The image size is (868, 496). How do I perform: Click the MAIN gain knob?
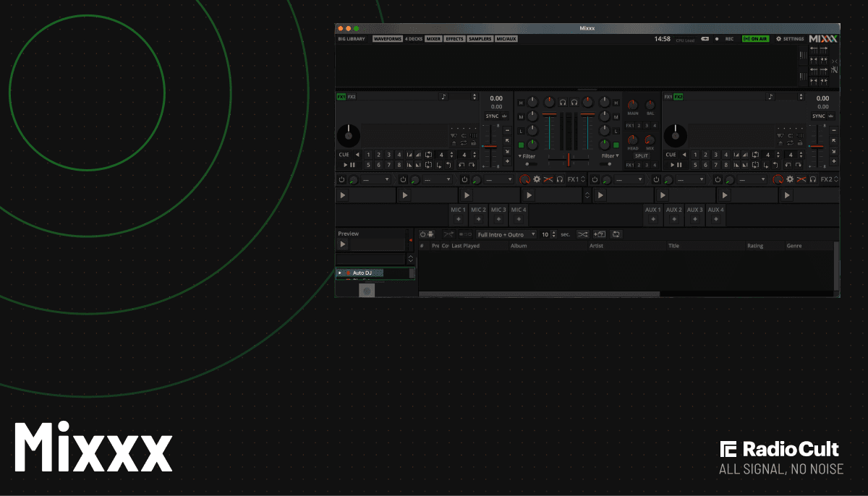[633, 103]
